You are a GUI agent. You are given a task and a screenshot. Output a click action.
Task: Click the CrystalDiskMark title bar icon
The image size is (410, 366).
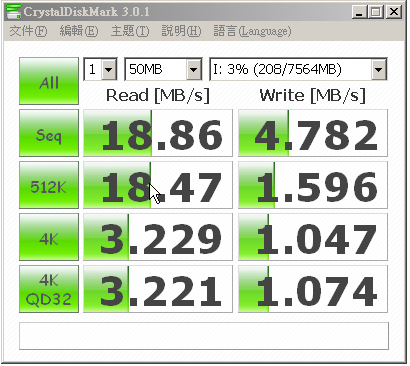click(14, 12)
